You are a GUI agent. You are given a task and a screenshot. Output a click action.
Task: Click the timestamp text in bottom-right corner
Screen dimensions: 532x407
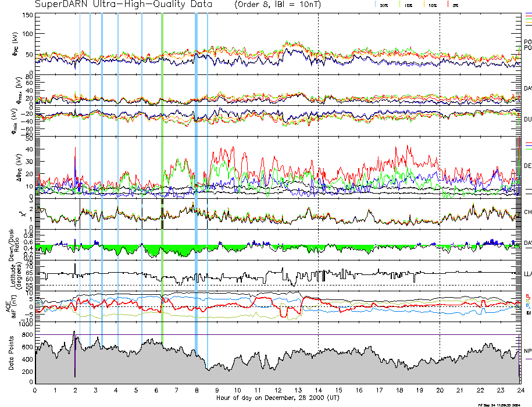point(504,404)
